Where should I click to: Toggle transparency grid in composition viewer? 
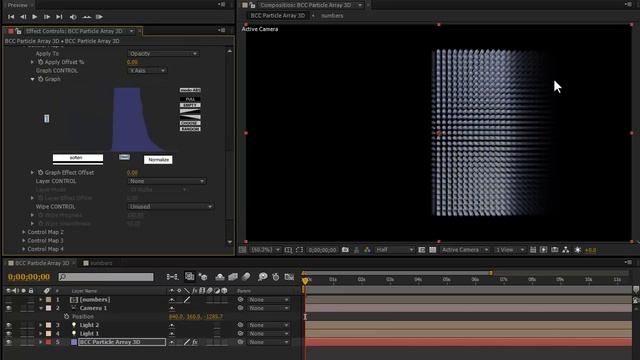coord(433,250)
